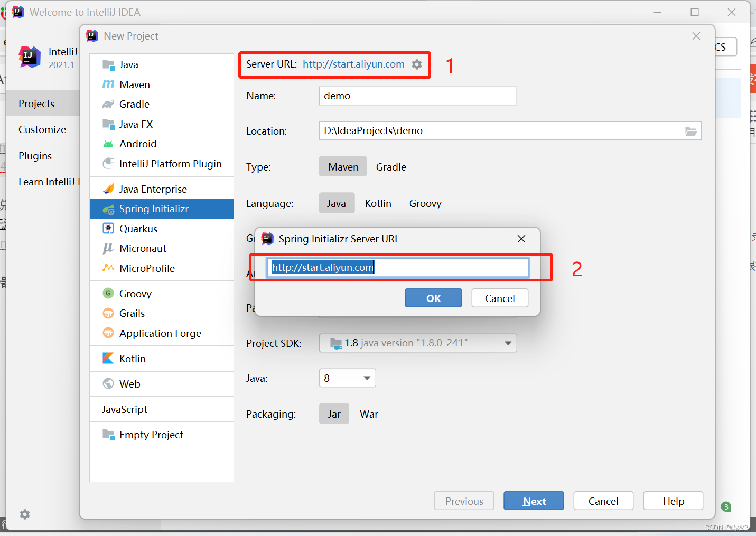Choose Java as the language
Image resolution: width=756 pixels, height=536 pixels.
337,203
